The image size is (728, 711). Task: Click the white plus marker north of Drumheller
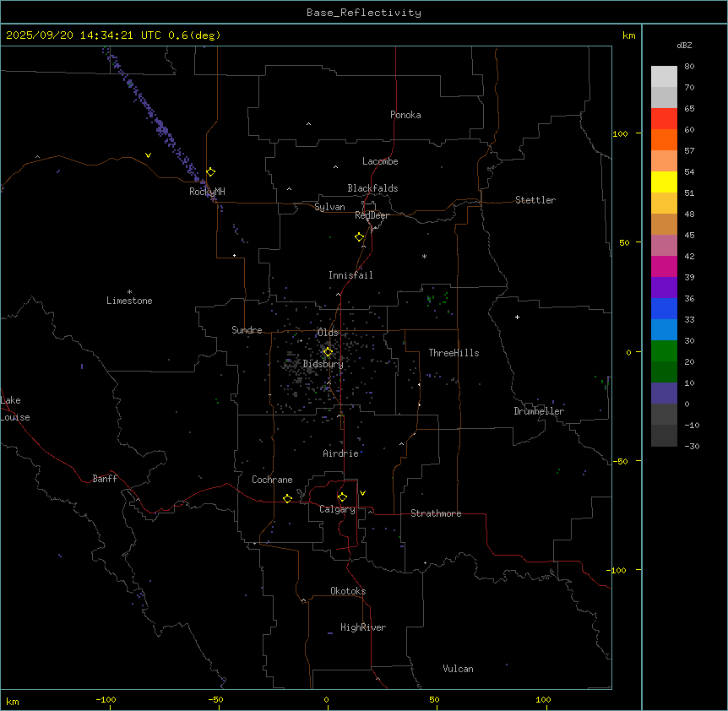pyautogui.click(x=518, y=317)
